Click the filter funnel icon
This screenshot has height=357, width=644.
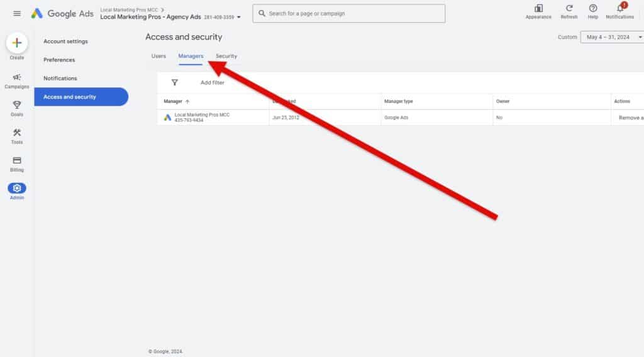pyautogui.click(x=175, y=82)
